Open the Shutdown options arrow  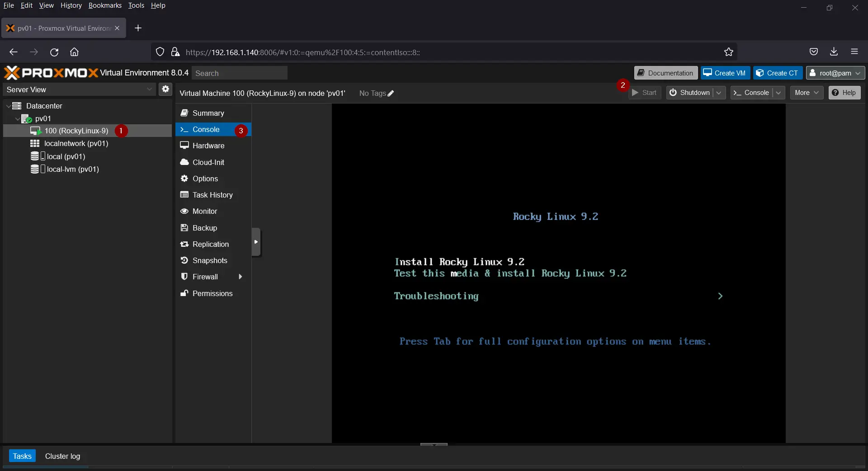pos(719,93)
